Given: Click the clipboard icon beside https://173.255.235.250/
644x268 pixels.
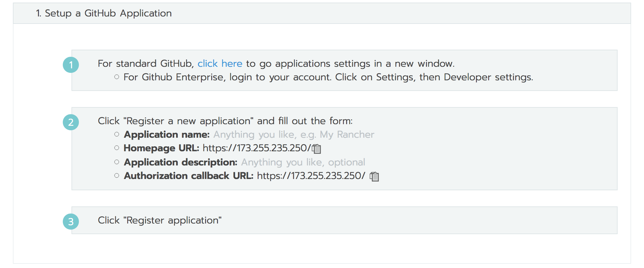Looking at the screenshot, I should 317,149.
